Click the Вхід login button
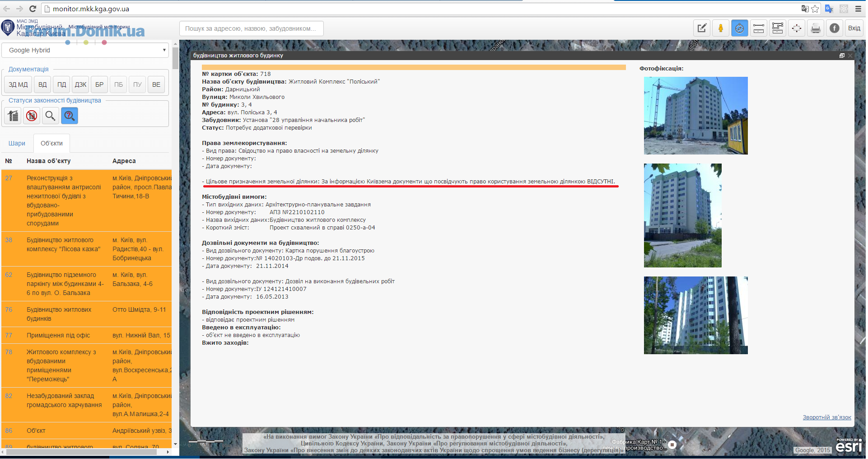Viewport: 868px width, 459px height. [x=854, y=28]
